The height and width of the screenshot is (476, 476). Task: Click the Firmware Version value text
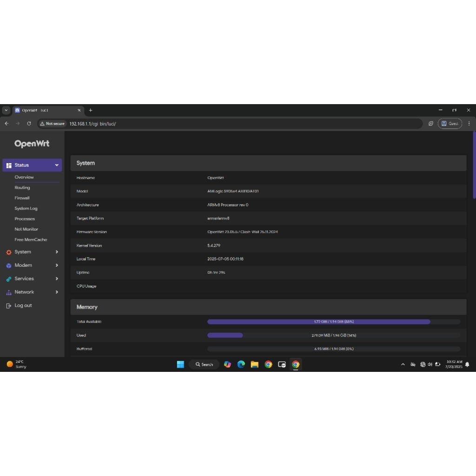pyautogui.click(x=243, y=232)
